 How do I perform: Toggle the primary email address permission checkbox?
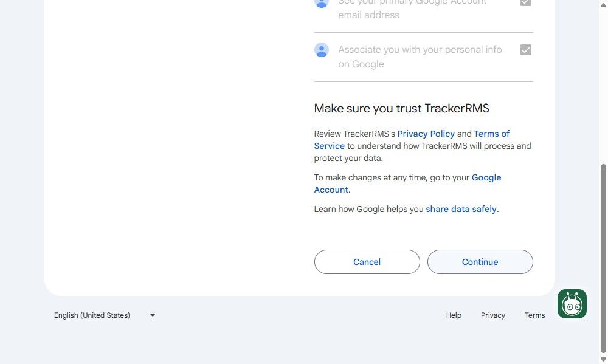point(526,2)
